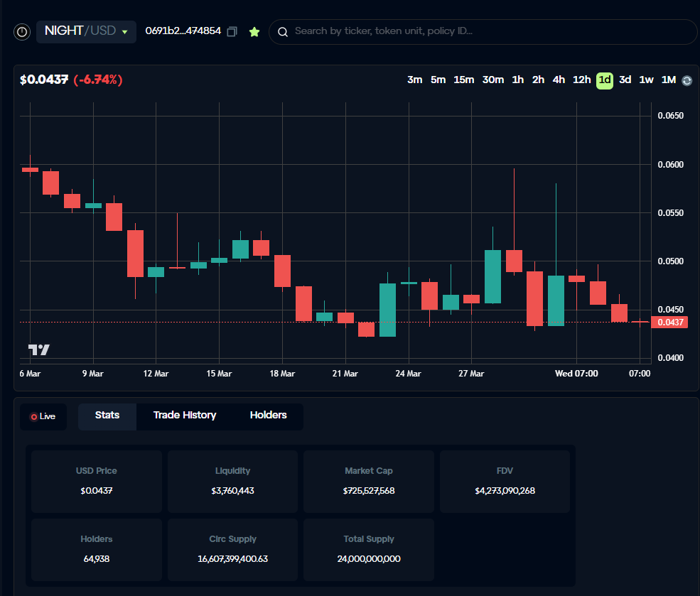
Task: Click the search magnifier icon
Action: click(282, 32)
